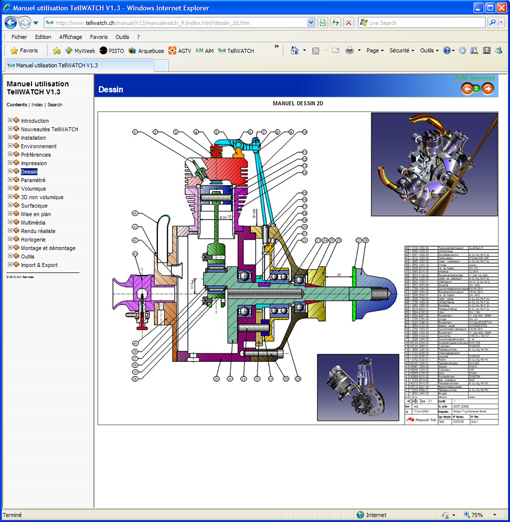This screenshot has width=510, height=522.
Task: Click the orange next page arrow
Action: (x=488, y=89)
